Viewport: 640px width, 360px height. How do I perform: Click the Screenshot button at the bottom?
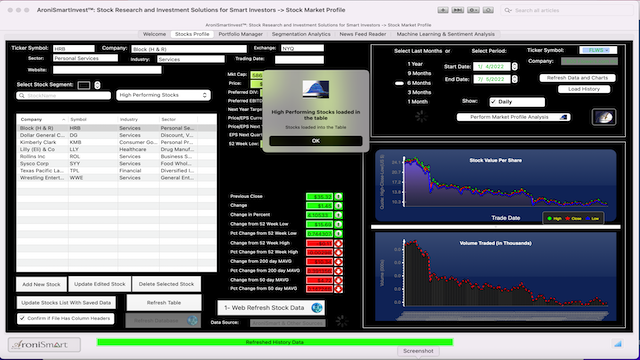pos(418,351)
